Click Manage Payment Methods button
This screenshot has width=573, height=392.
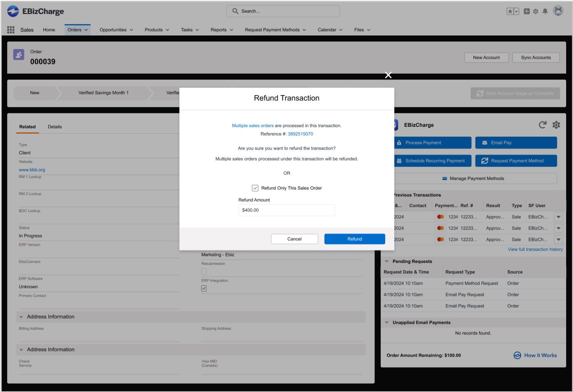tap(475, 178)
